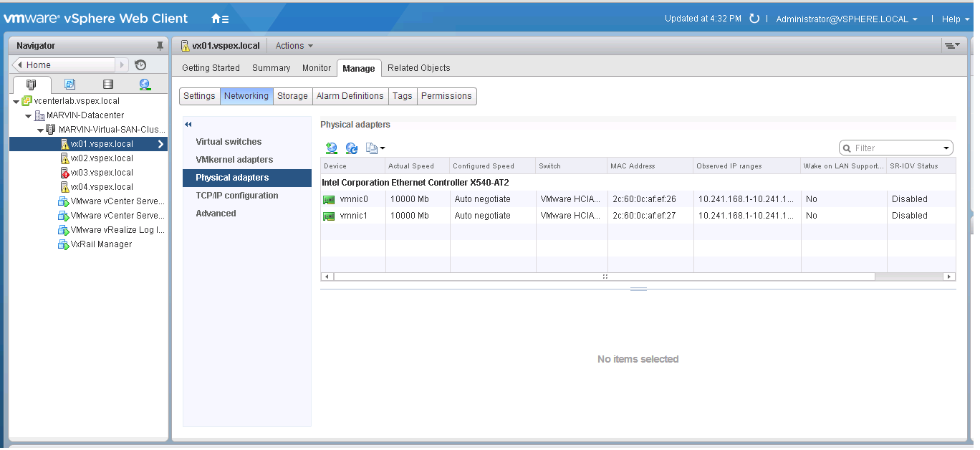Viewport: 980px width, 450px height.
Task: Open the Navigator history icon
Action: tap(140, 65)
